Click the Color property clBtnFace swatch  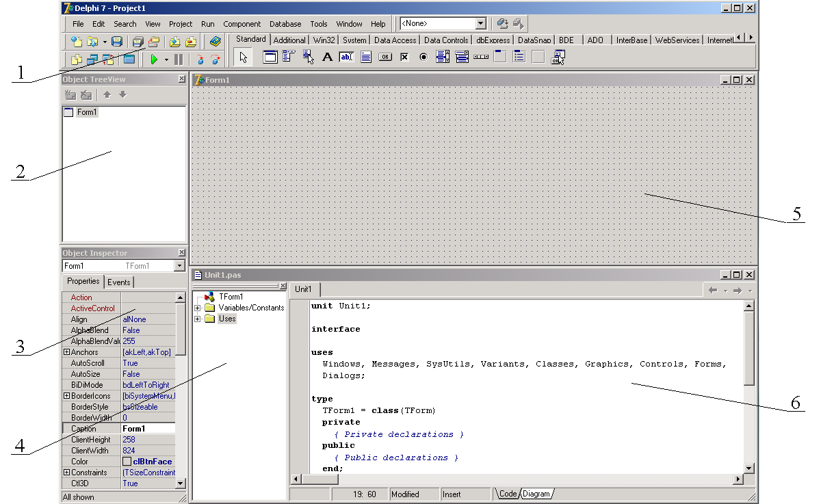127,462
